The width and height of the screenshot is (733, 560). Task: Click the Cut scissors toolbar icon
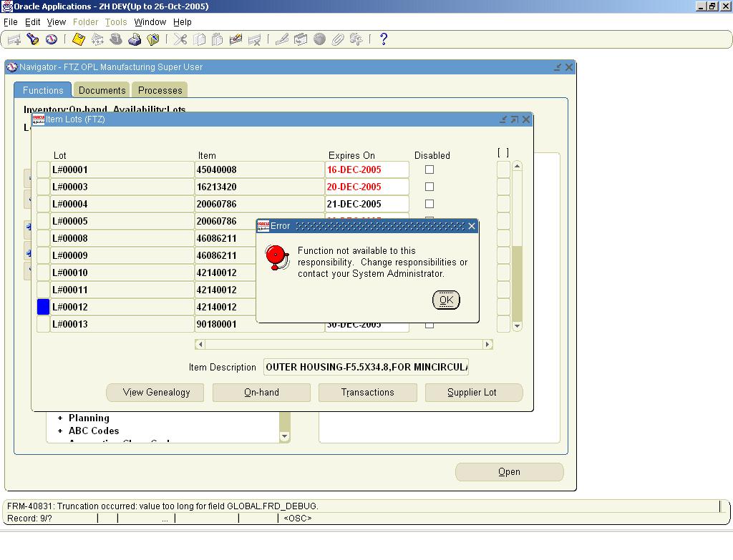pos(180,39)
